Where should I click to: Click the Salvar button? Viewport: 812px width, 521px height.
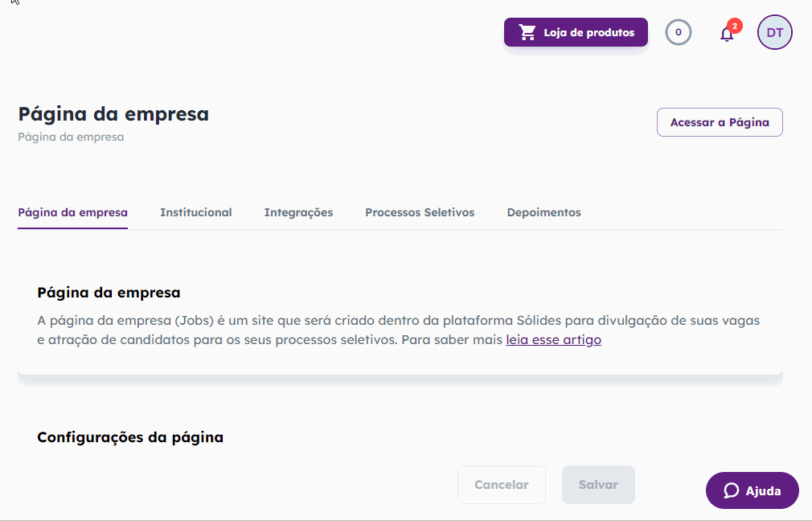(598, 485)
